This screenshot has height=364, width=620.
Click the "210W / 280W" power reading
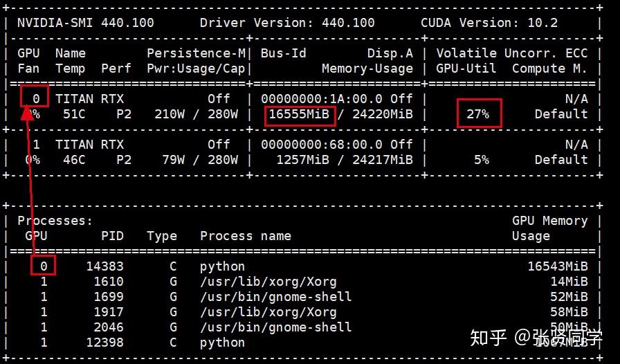tap(196, 114)
